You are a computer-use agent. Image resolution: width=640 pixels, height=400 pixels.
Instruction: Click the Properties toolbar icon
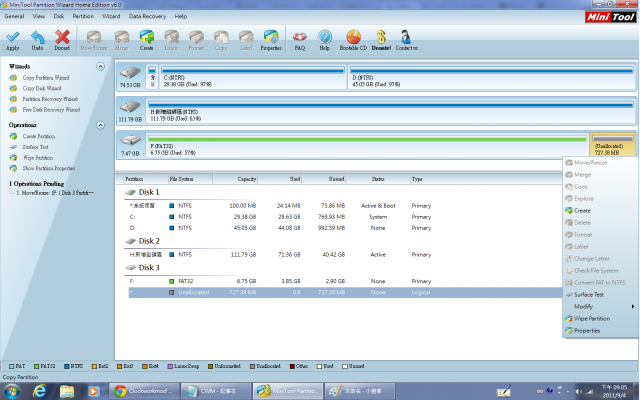(x=271, y=37)
